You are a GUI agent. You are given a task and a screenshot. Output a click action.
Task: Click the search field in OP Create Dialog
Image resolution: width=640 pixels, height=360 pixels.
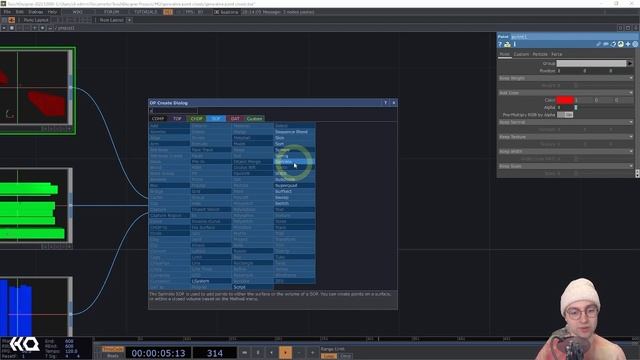pos(173,111)
